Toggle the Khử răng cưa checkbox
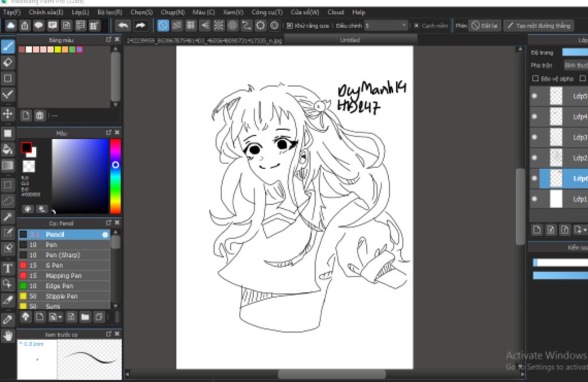Viewport: 588px width, 382px height. 289,25
